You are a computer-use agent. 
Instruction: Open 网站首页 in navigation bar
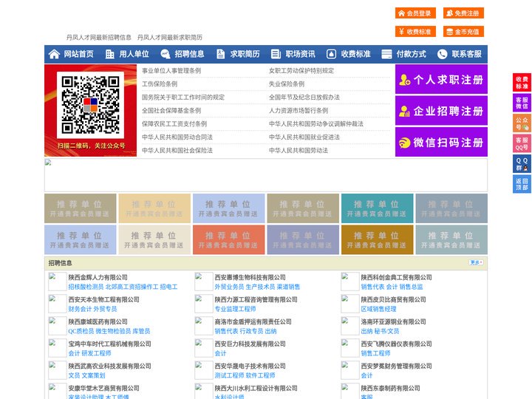pos(78,54)
